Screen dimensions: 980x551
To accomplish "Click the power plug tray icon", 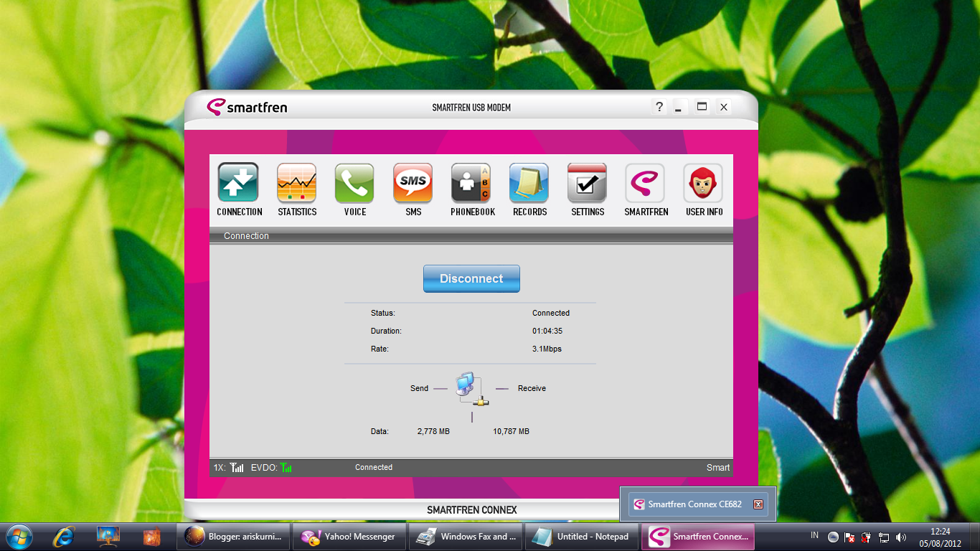I will click(x=867, y=537).
